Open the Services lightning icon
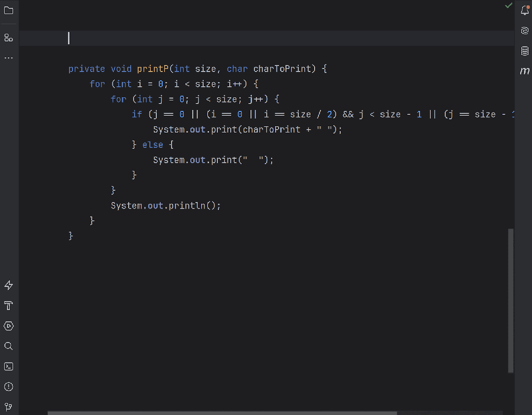This screenshot has width=532, height=415. point(8,285)
